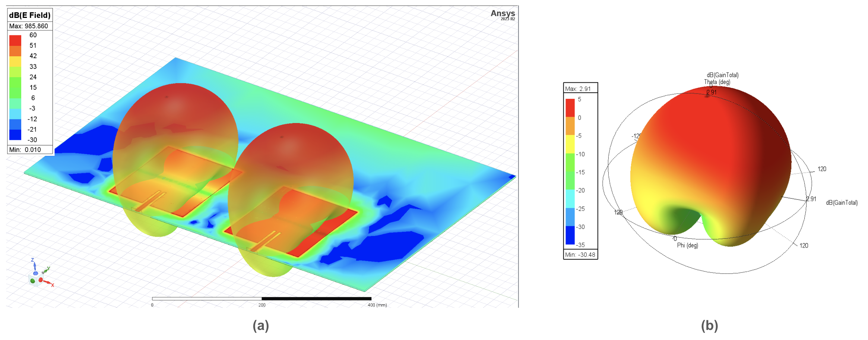Click the Phi (deg) axis label
Viewport: 868px width, 340px height.
click(687, 245)
